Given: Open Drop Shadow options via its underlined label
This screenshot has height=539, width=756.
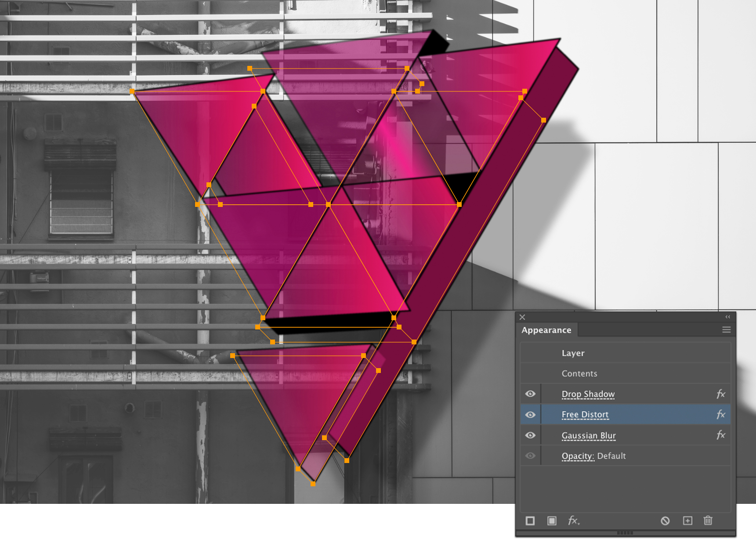Looking at the screenshot, I should click(588, 394).
